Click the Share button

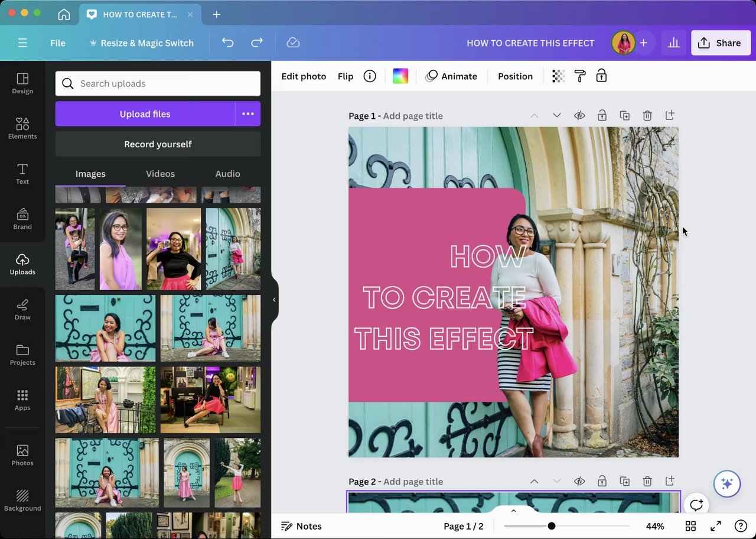[721, 43]
